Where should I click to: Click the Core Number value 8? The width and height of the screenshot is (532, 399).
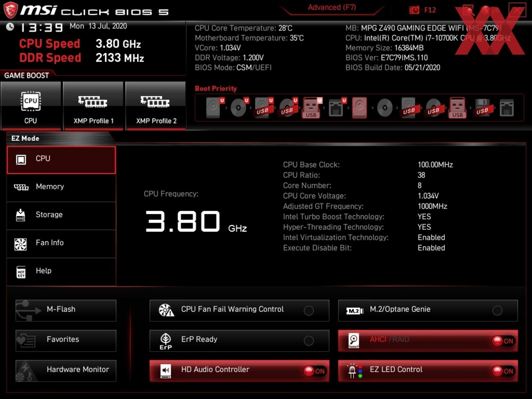419,185
